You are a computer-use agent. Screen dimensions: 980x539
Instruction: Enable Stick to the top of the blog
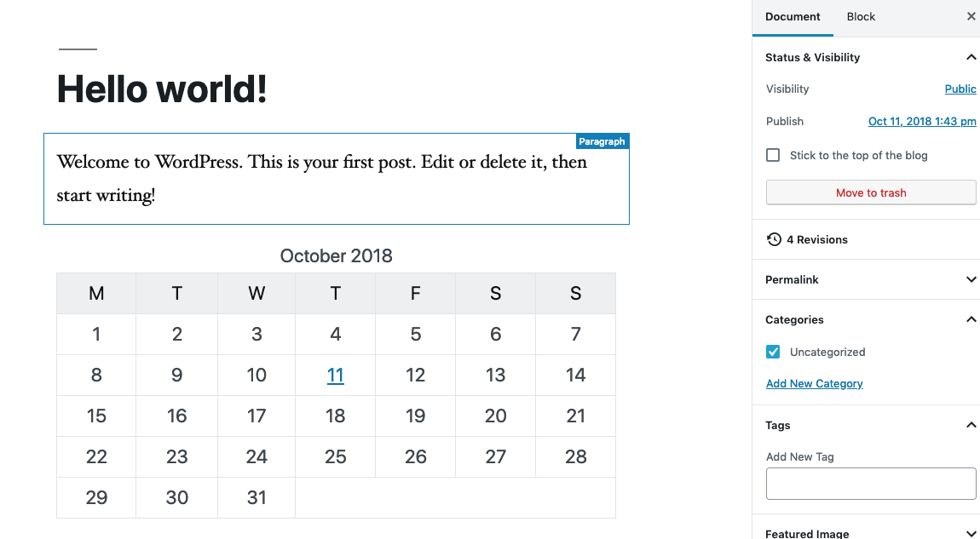click(772, 155)
